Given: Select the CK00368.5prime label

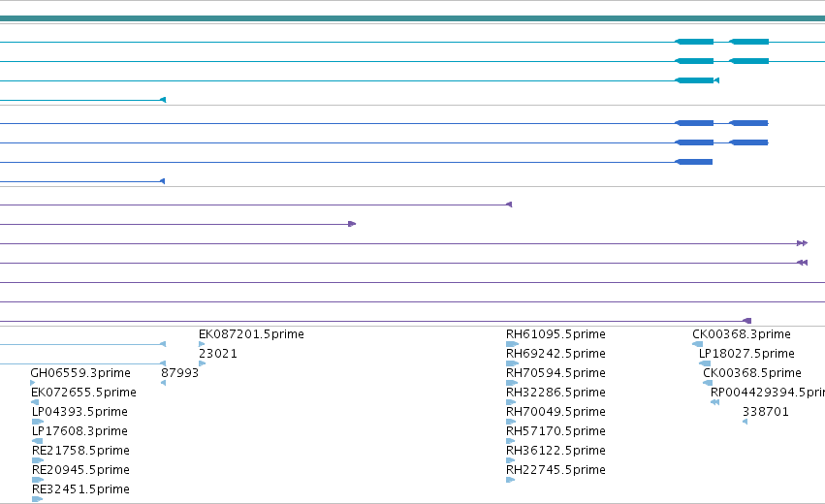Looking at the screenshot, I should (752, 373).
